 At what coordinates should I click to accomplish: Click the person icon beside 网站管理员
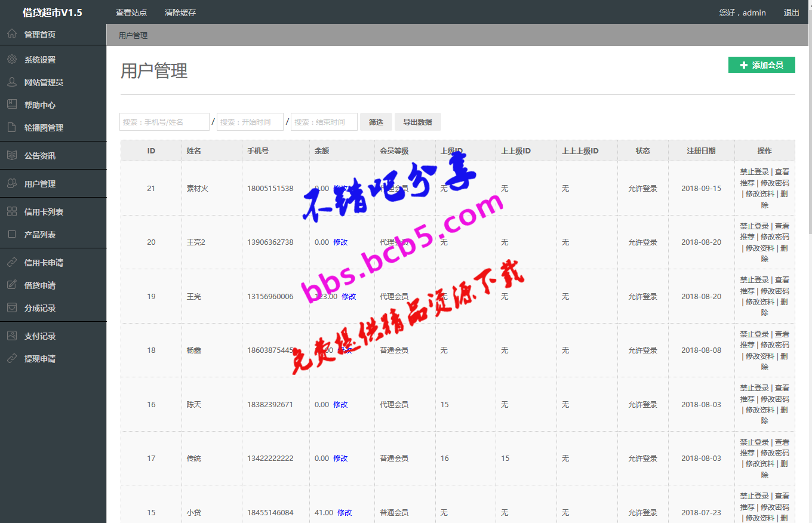[12, 82]
